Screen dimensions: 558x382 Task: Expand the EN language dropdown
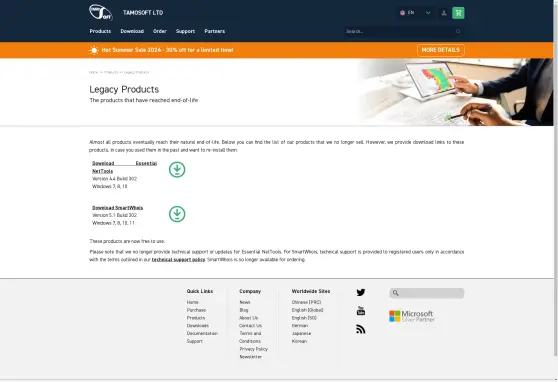tap(428, 13)
